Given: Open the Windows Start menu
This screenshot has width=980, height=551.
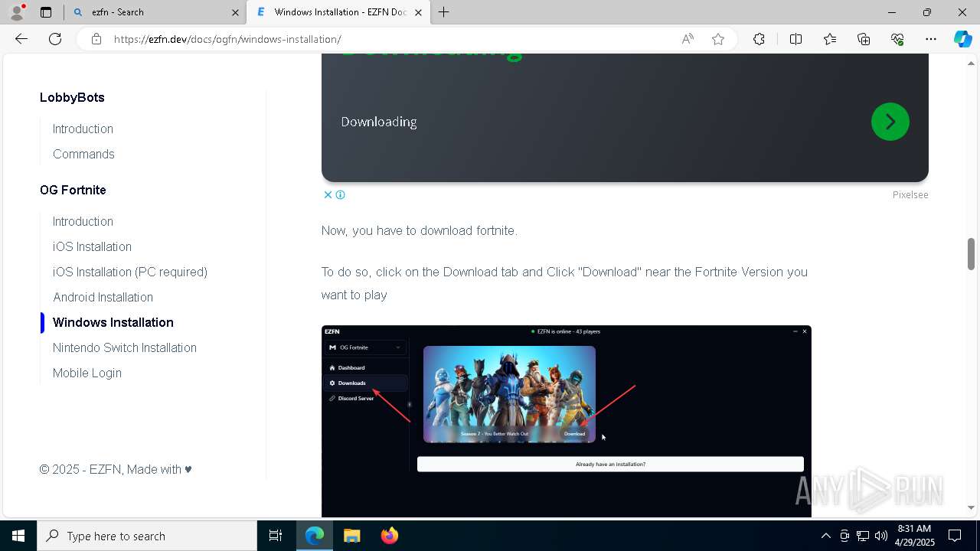Looking at the screenshot, I should coord(18,536).
